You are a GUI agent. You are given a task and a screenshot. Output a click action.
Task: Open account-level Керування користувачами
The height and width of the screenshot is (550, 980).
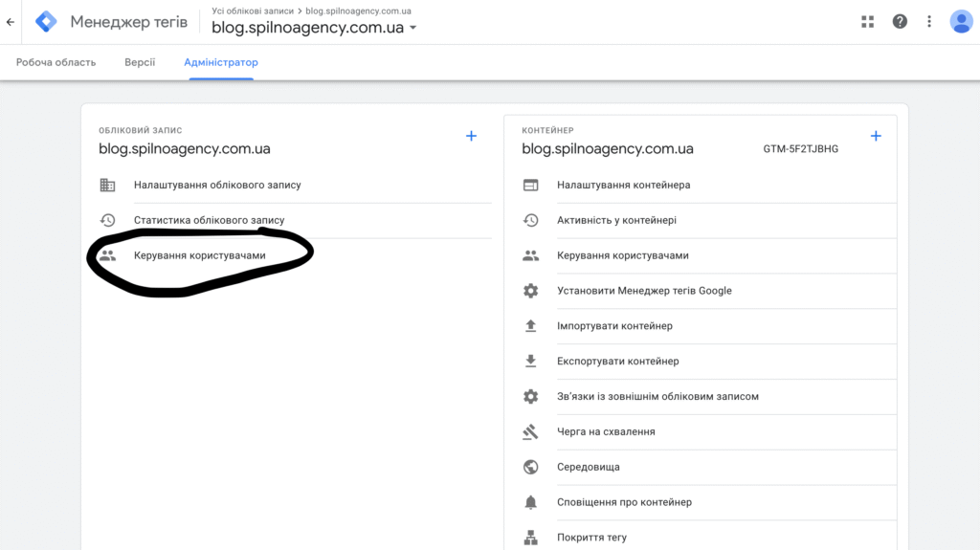click(x=199, y=255)
